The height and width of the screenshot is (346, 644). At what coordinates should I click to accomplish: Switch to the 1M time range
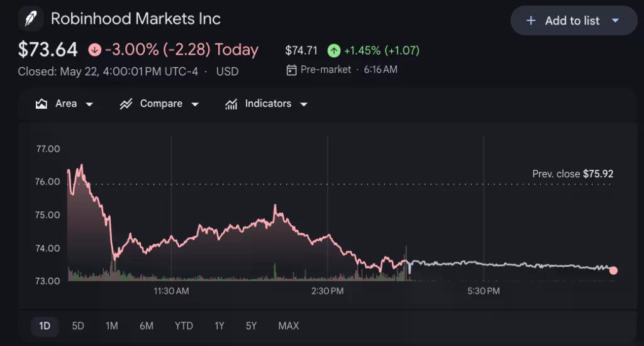coord(112,326)
